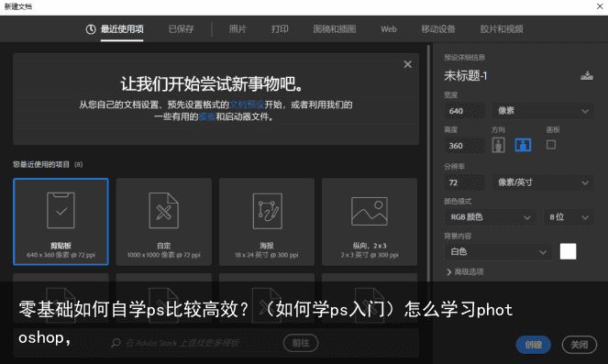
Task: Click the resolution field showing 72
Action: coord(464,182)
